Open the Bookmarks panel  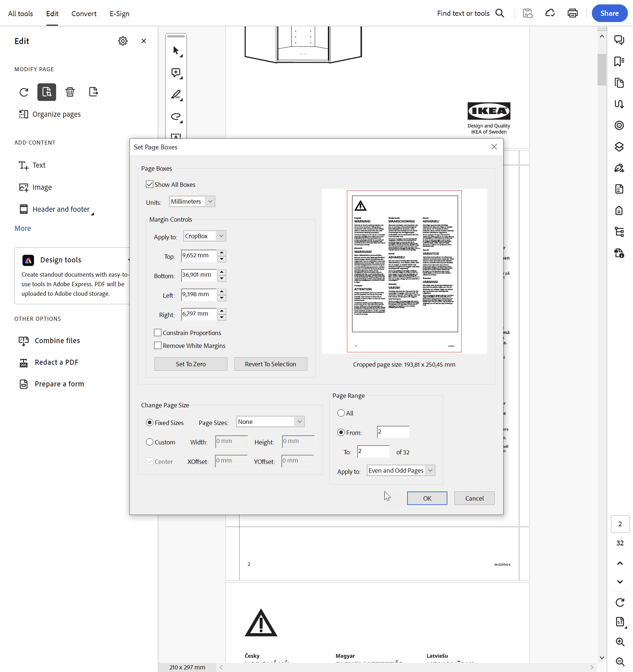coord(620,61)
